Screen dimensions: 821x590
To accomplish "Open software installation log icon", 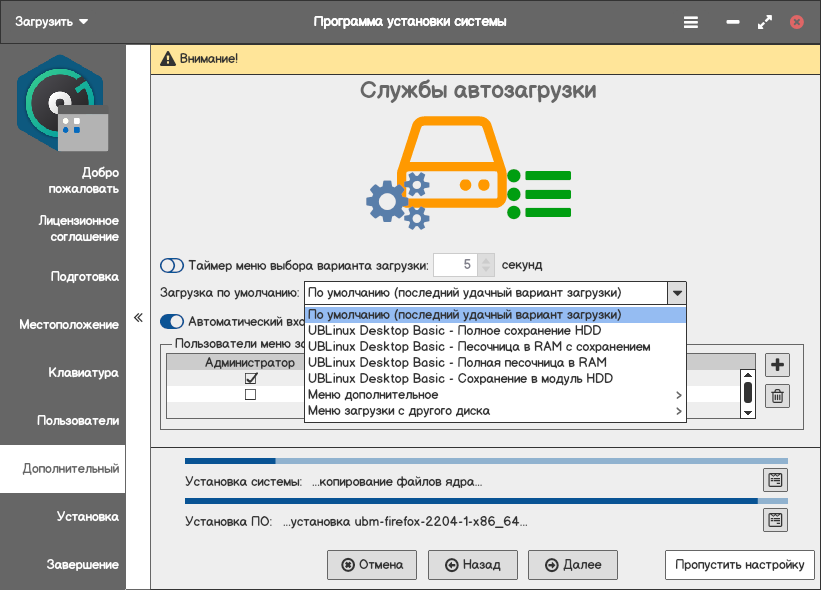I will tap(775, 519).
